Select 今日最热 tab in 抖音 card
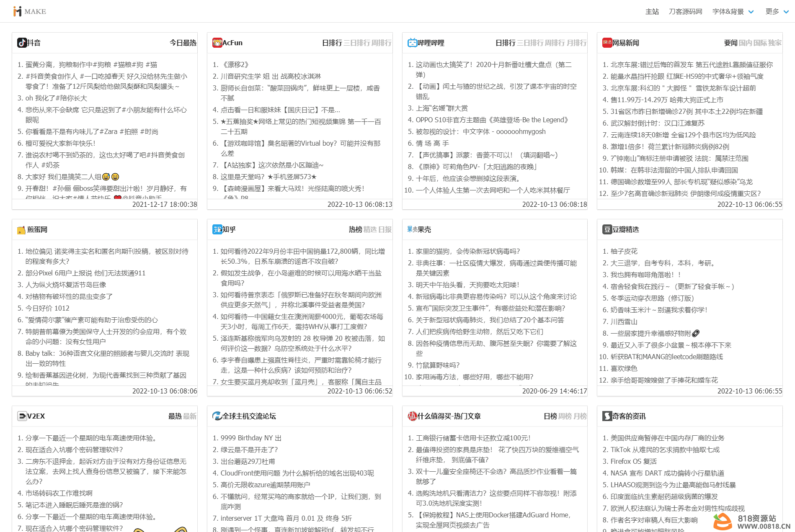The width and height of the screenshot is (795, 532). [183, 43]
